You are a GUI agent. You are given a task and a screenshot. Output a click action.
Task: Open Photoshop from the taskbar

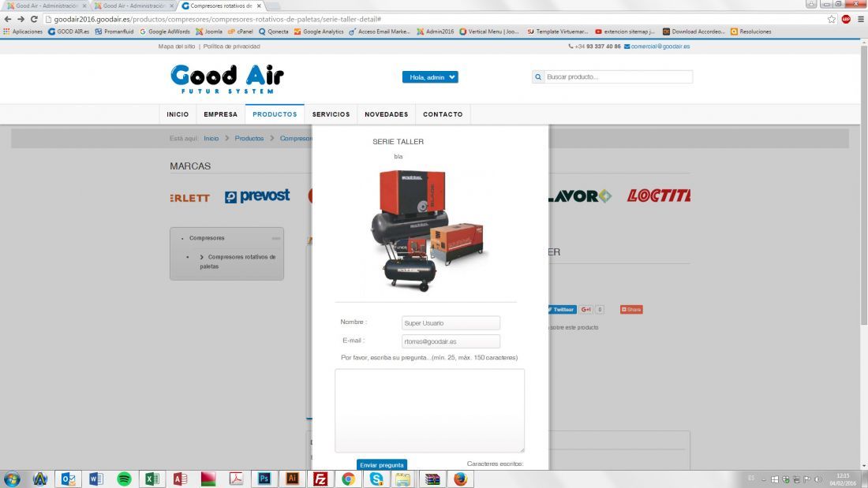(264, 479)
